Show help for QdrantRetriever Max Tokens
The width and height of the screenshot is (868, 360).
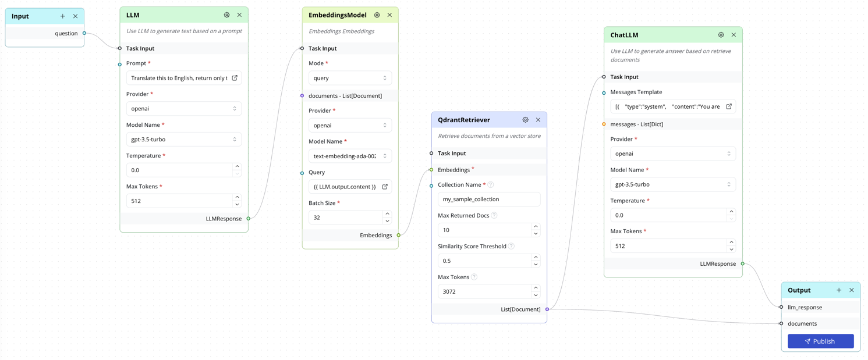tap(474, 277)
